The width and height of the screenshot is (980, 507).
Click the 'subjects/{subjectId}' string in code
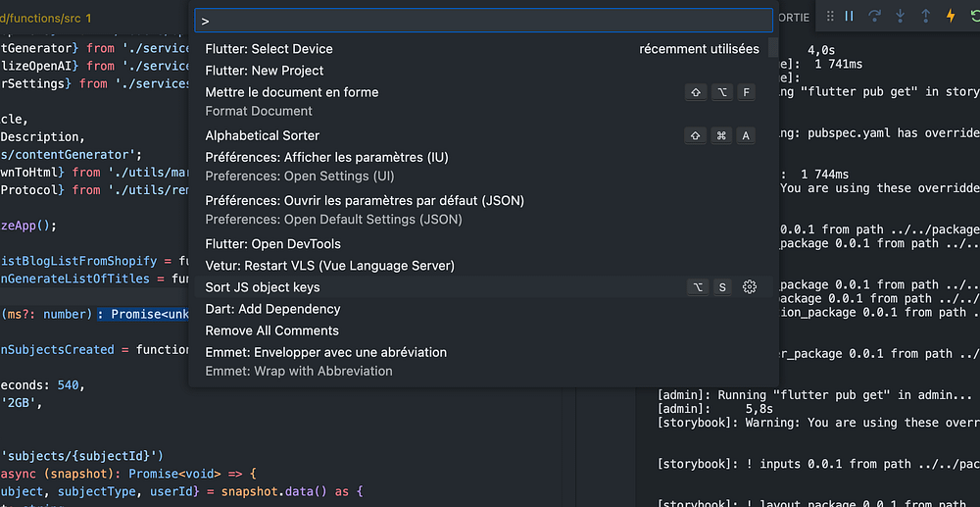click(x=80, y=455)
